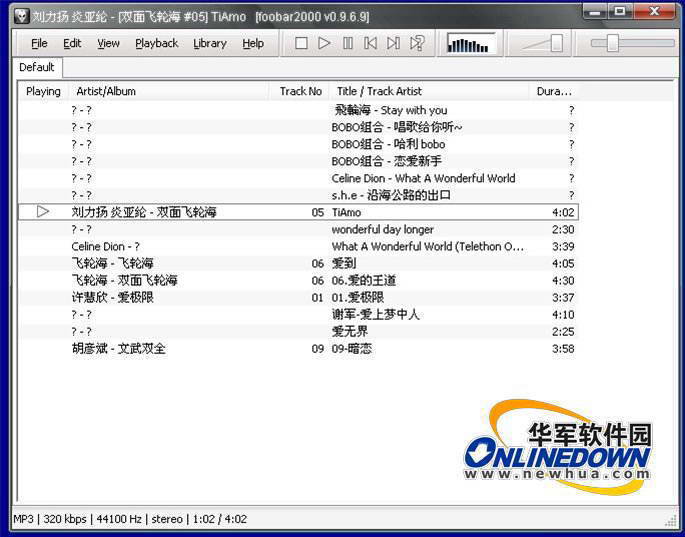The image size is (685, 537).
Task: Sort by Title / Track Artist column header
Action: pyautogui.click(x=429, y=91)
